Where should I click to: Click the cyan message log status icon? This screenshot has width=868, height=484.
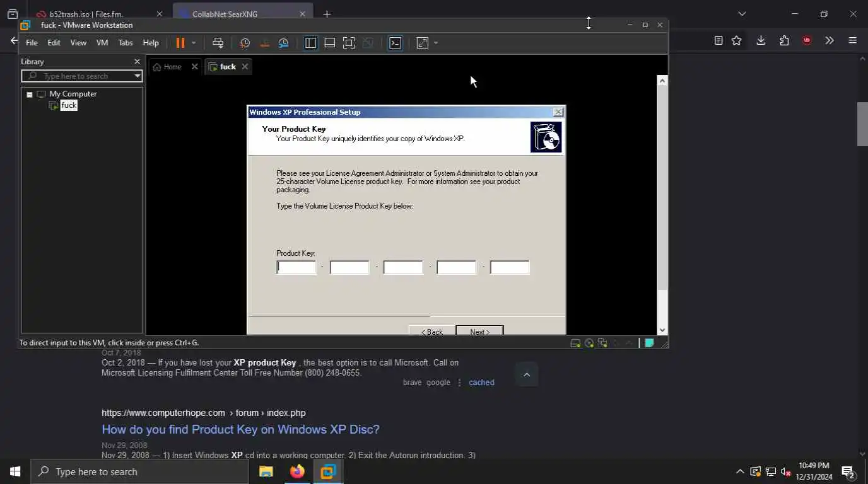tap(649, 343)
